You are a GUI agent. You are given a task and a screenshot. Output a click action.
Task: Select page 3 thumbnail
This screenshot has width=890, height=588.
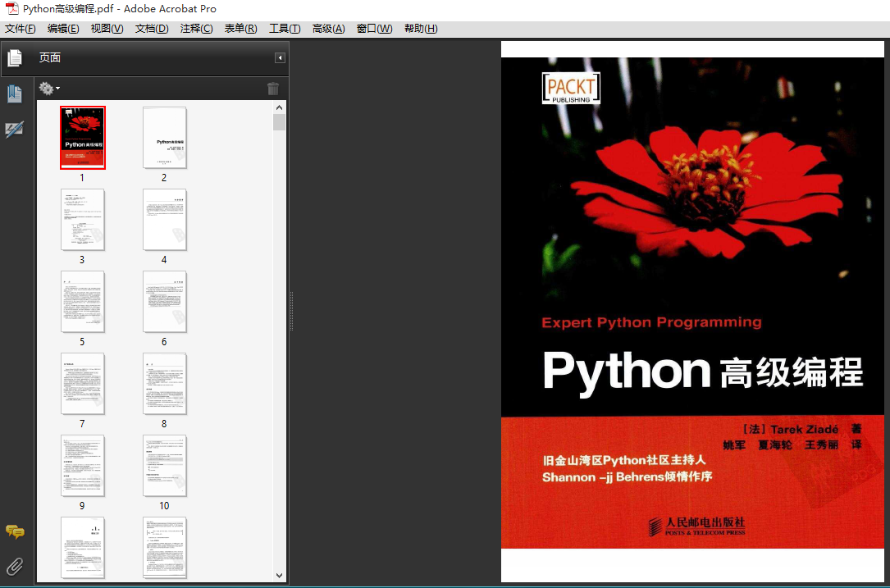(83, 220)
